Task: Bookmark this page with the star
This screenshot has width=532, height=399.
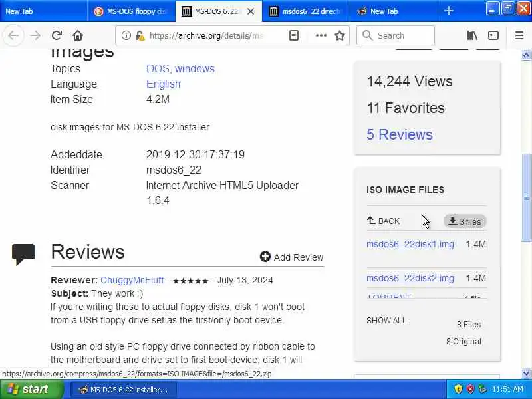Action: 340,35
